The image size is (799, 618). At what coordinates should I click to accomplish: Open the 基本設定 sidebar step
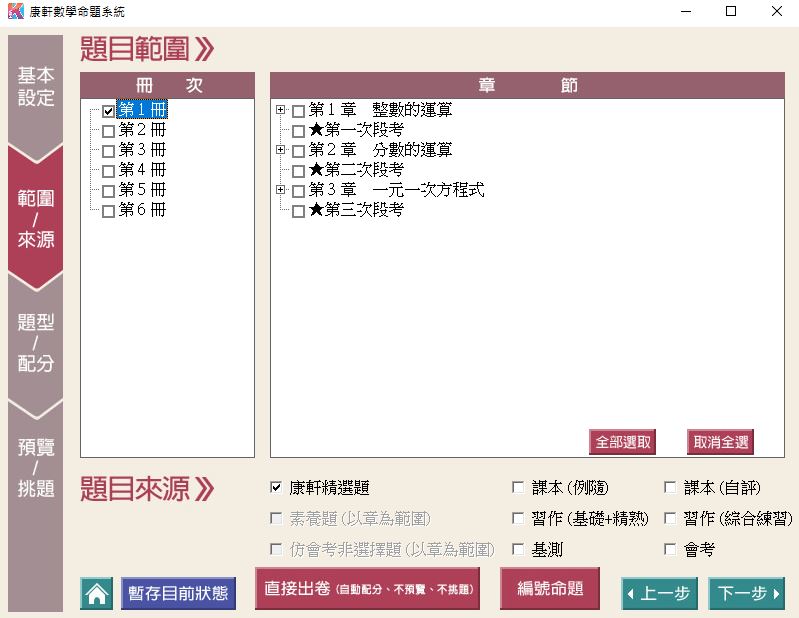[36, 87]
